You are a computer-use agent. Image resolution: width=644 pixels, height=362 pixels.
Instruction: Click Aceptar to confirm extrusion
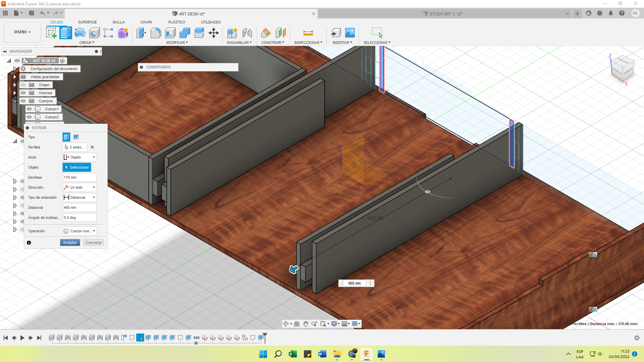pos(69,242)
